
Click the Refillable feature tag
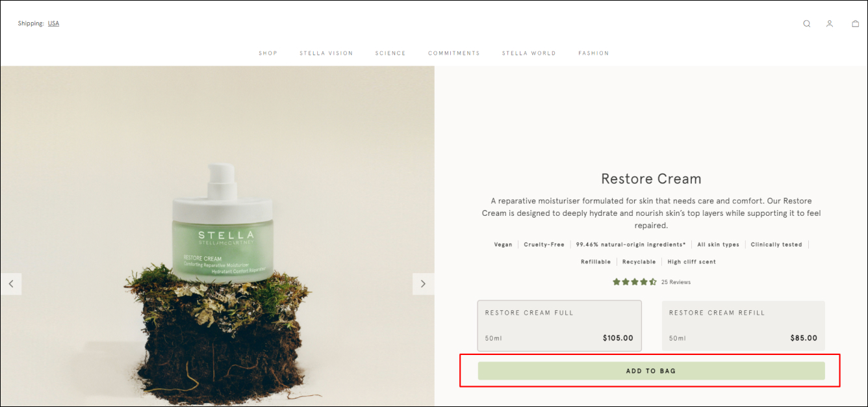click(x=596, y=262)
